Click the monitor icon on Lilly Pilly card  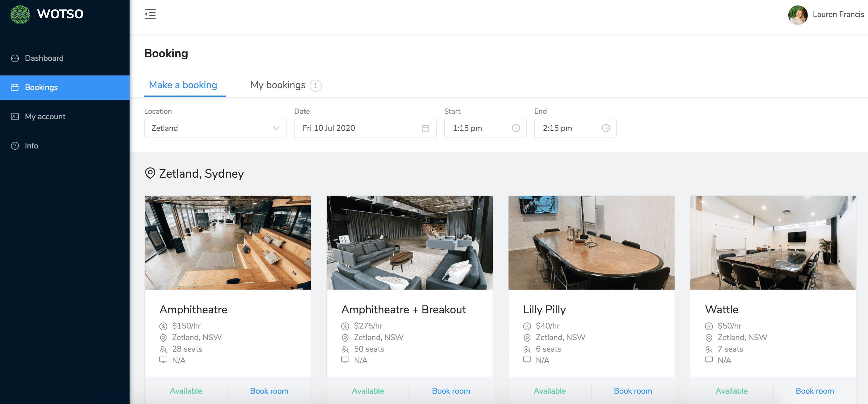pyautogui.click(x=527, y=360)
